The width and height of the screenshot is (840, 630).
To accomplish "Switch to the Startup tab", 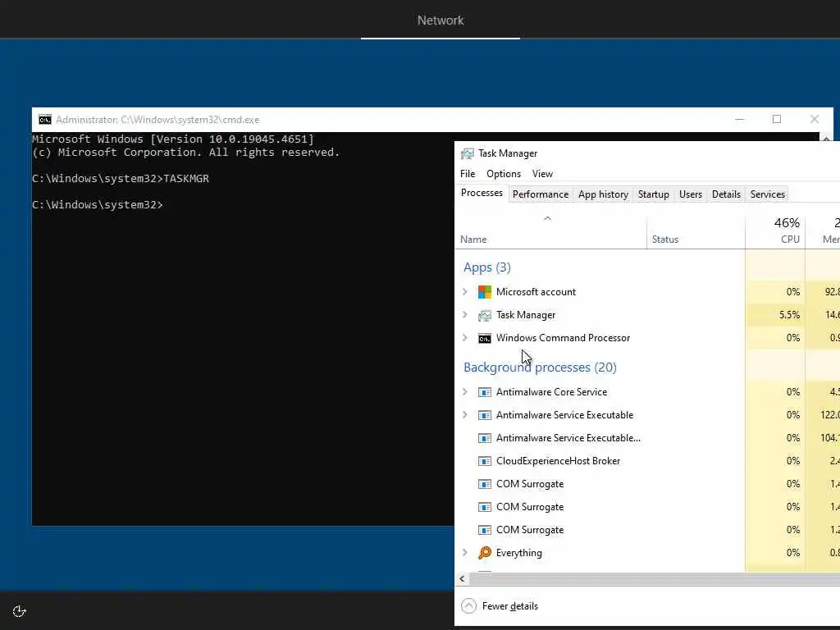I will point(654,194).
